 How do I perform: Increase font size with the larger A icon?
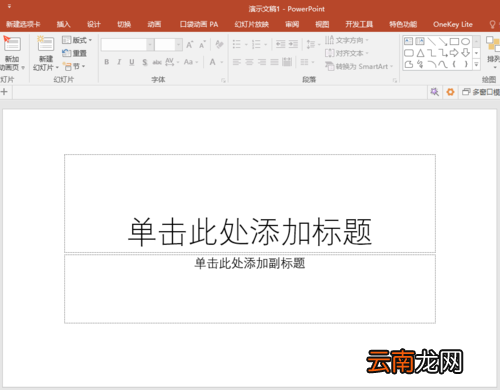189,44
